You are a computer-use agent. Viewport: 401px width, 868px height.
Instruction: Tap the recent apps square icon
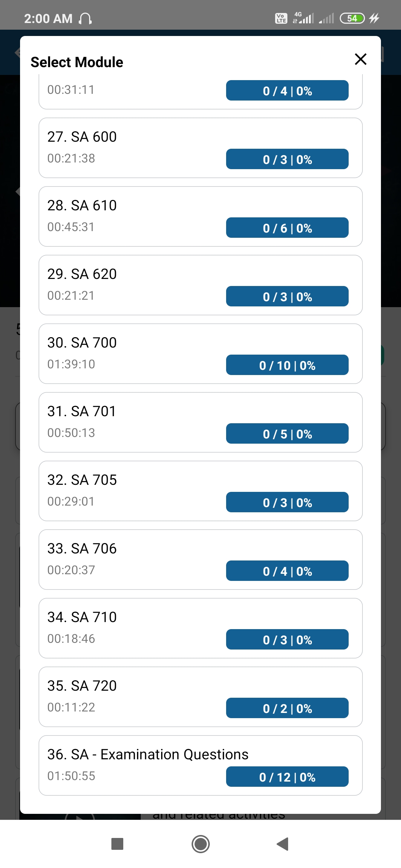[117, 844]
